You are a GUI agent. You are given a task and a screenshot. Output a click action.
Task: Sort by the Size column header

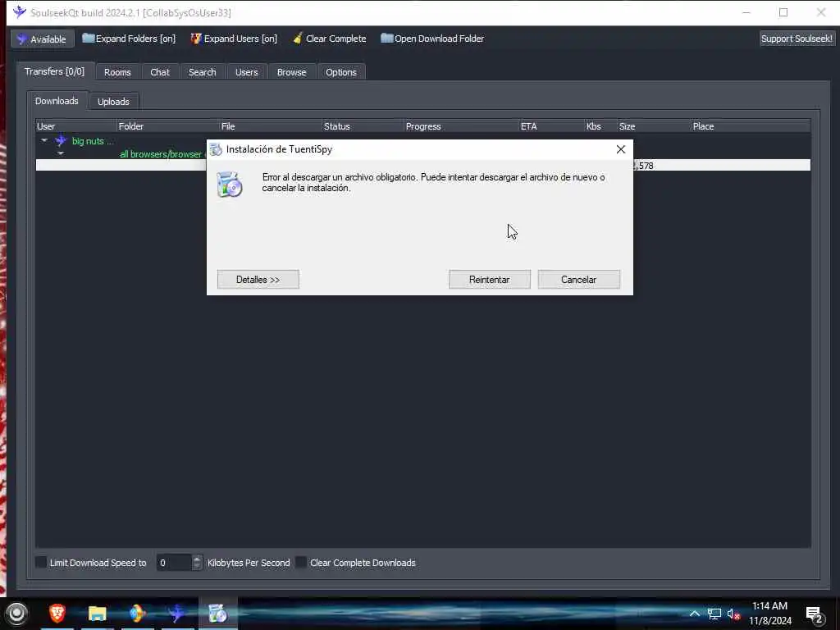click(x=654, y=126)
